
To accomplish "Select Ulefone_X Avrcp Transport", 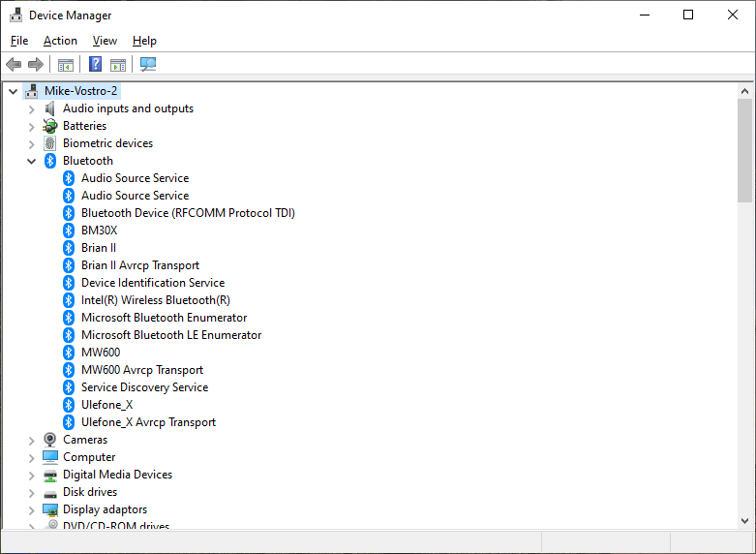I will click(148, 421).
